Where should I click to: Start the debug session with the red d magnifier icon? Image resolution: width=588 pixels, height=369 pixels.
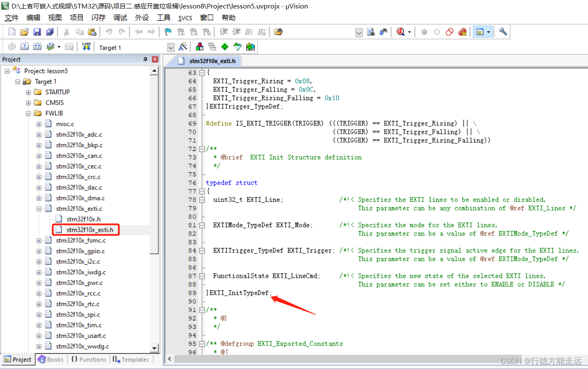(x=401, y=32)
